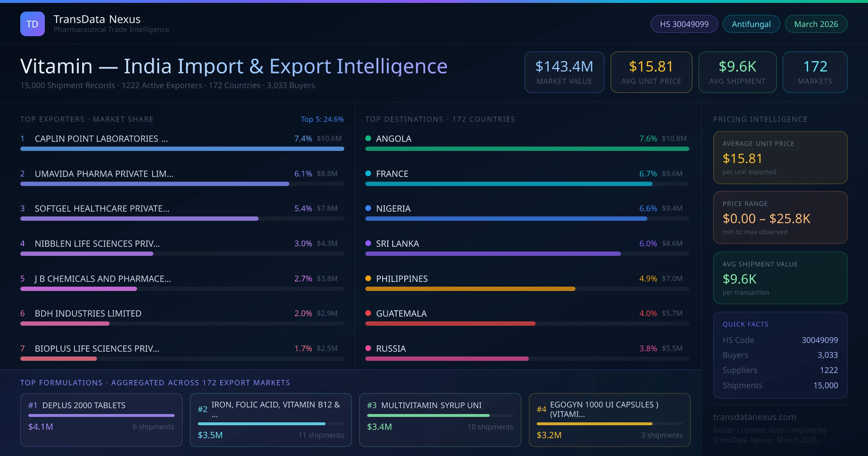Click the March 2026 date pill
The width and height of the screenshot is (868, 456).
click(816, 24)
